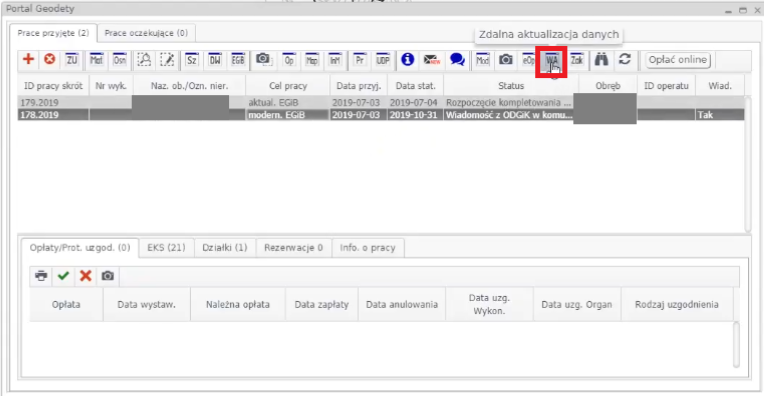This screenshot has height=396, width=764.
Task: Click the Opłać online button
Action: pos(678,60)
